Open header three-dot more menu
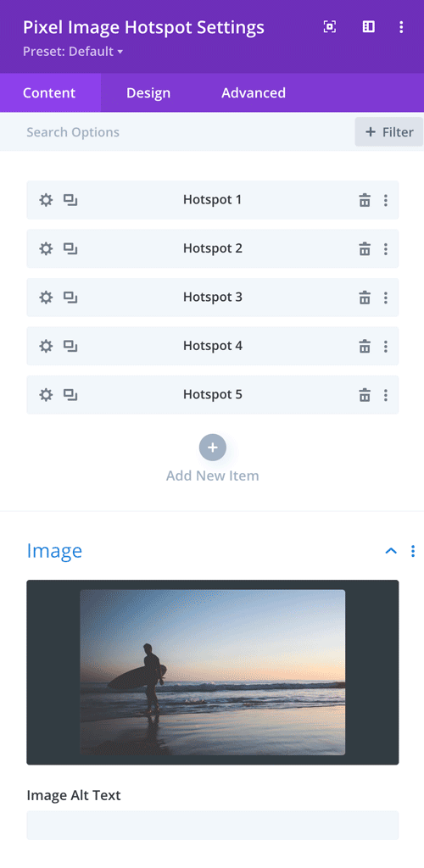 (401, 26)
